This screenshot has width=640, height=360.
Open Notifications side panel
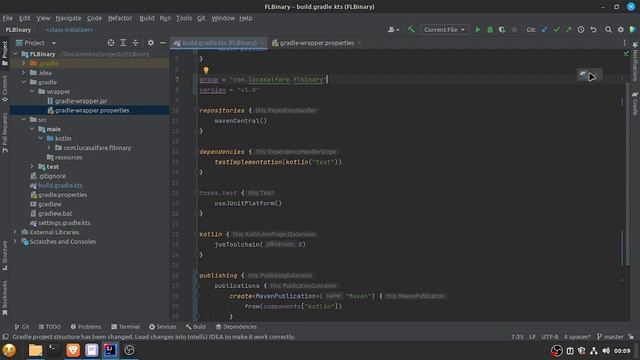[x=635, y=61]
